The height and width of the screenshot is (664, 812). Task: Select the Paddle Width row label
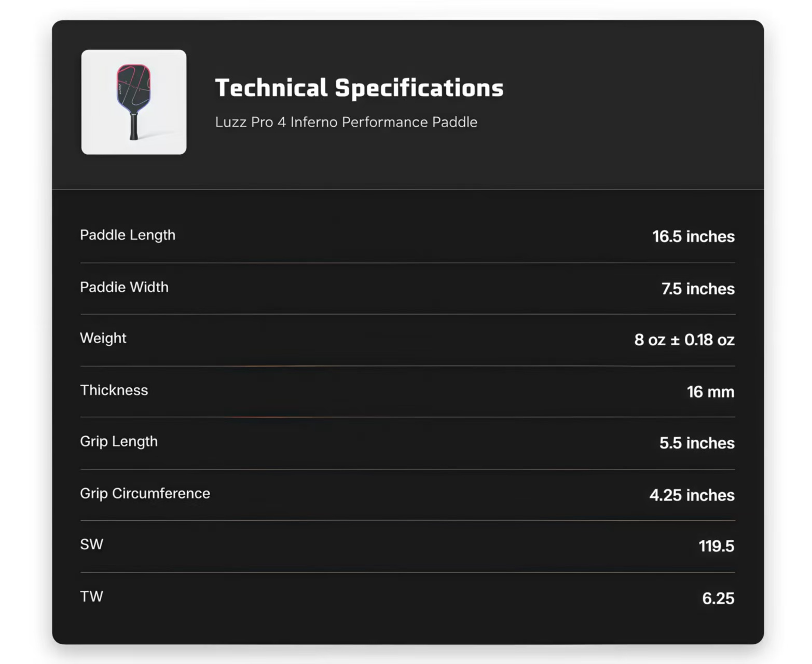point(124,287)
